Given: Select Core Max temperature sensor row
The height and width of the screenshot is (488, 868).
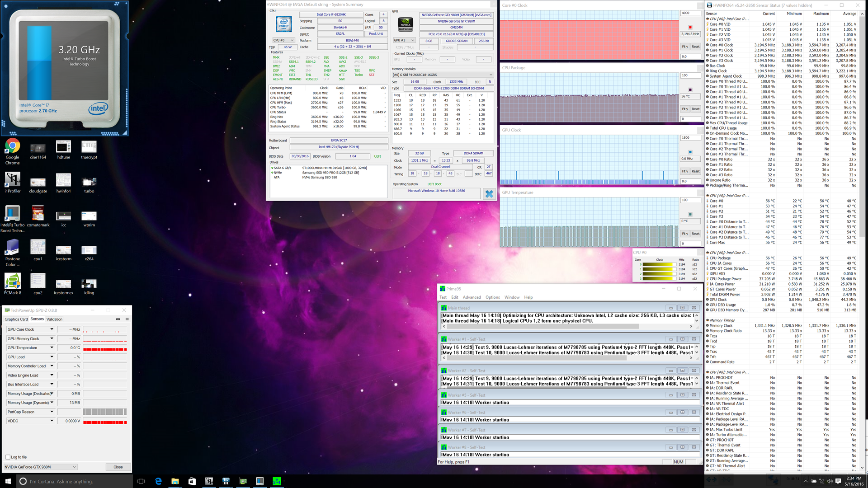Looking at the screenshot, I should coord(782,242).
